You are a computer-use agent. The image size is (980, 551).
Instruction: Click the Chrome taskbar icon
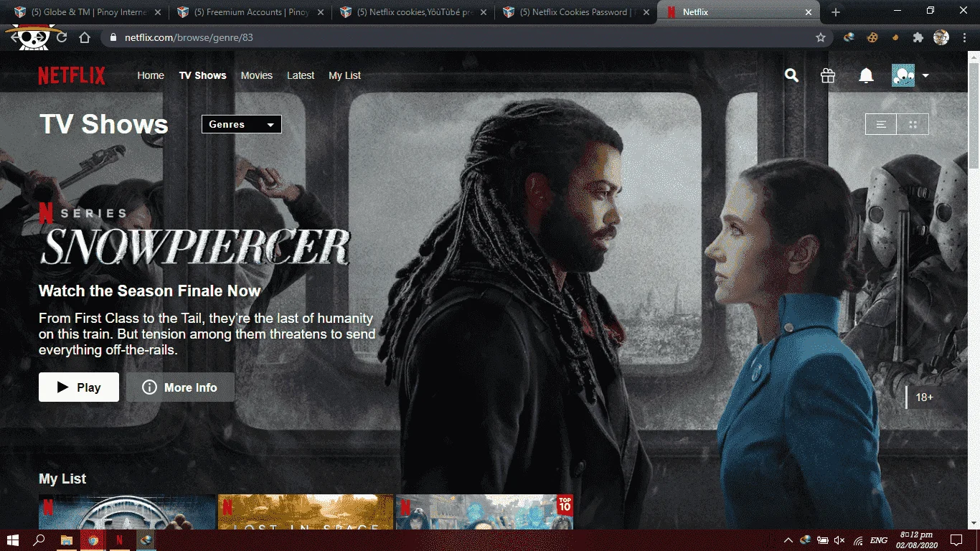point(93,540)
